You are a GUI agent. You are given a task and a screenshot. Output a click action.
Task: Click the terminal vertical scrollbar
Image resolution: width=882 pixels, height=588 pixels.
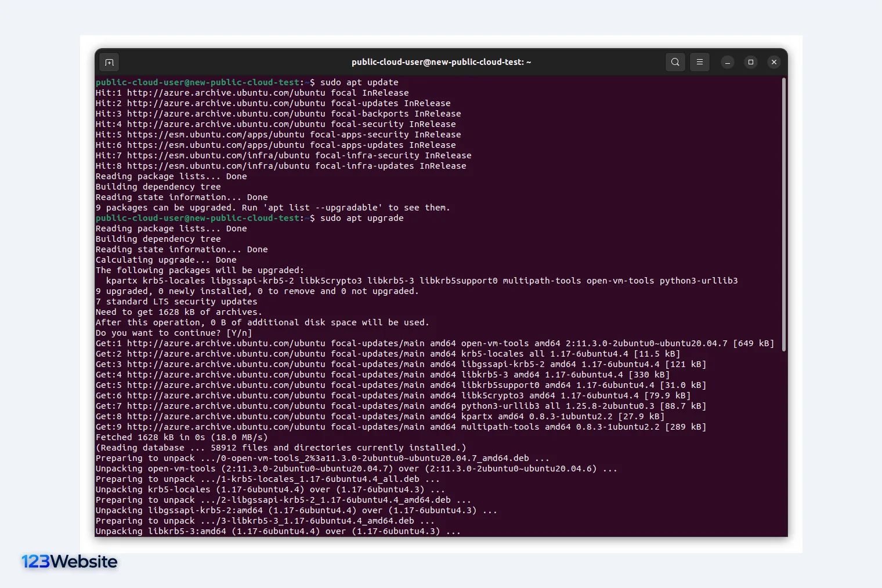(x=784, y=215)
